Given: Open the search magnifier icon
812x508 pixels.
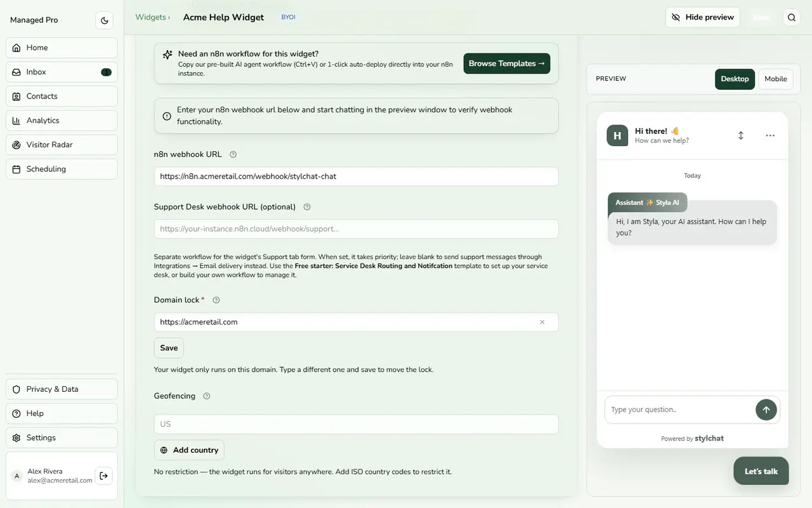Looking at the screenshot, I should [x=792, y=18].
